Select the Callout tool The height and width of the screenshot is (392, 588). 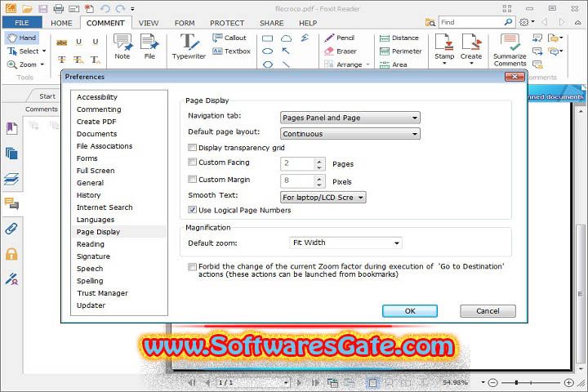coord(229,38)
